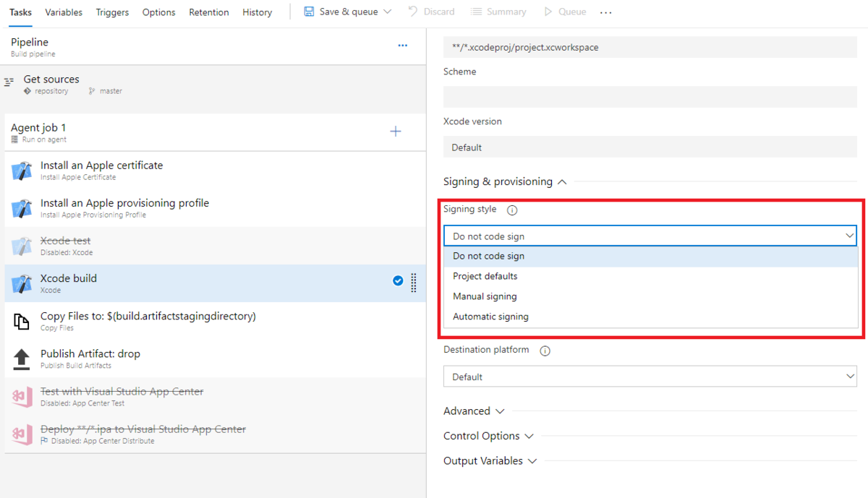868x498 pixels.
Task: Open the Triggers tab
Action: click(112, 12)
